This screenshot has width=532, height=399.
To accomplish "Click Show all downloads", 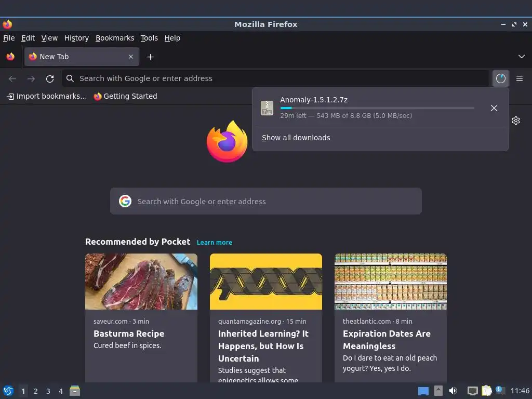I will (x=296, y=138).
